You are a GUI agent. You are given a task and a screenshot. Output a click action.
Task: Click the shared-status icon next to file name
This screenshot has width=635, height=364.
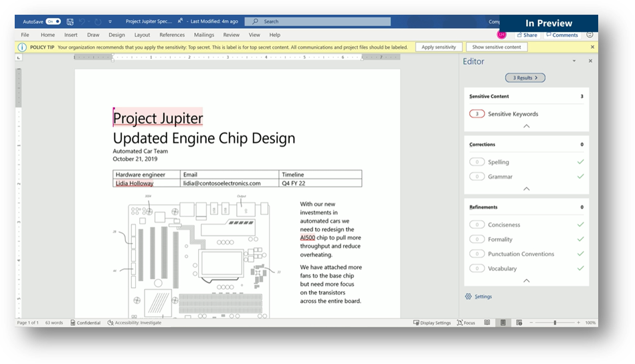tap(180, 21)
